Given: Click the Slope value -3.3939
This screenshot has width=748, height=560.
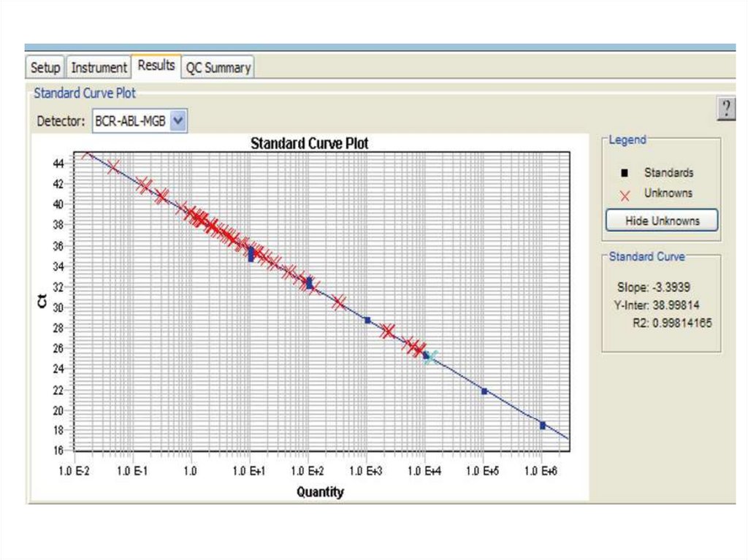Looking at the screenshot, I should click(x=676, y=288).
